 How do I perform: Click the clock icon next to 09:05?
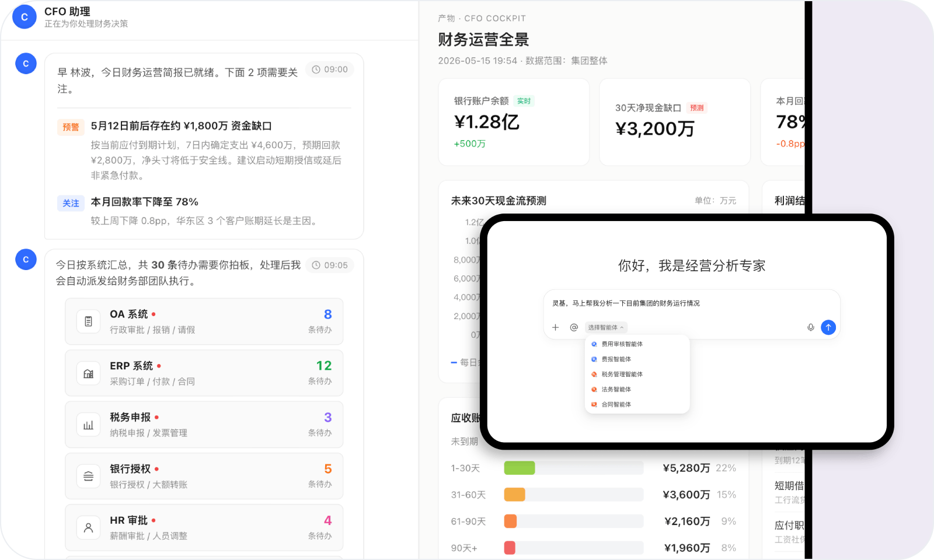(316, 265)
